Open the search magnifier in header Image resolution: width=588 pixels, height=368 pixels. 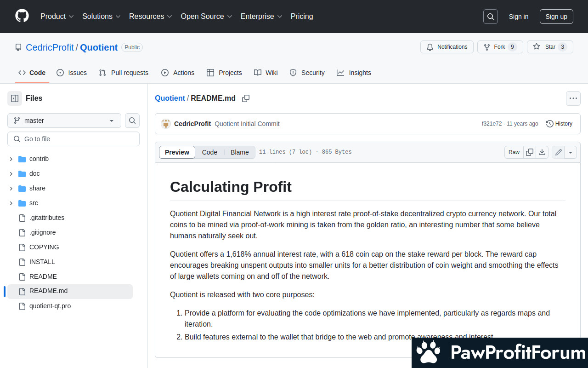point(491,17)
